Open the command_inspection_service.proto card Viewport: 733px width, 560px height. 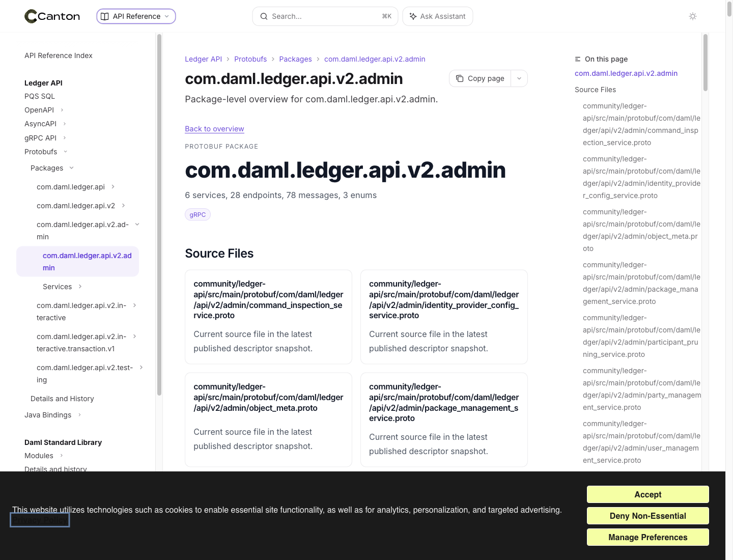[268, 317]
